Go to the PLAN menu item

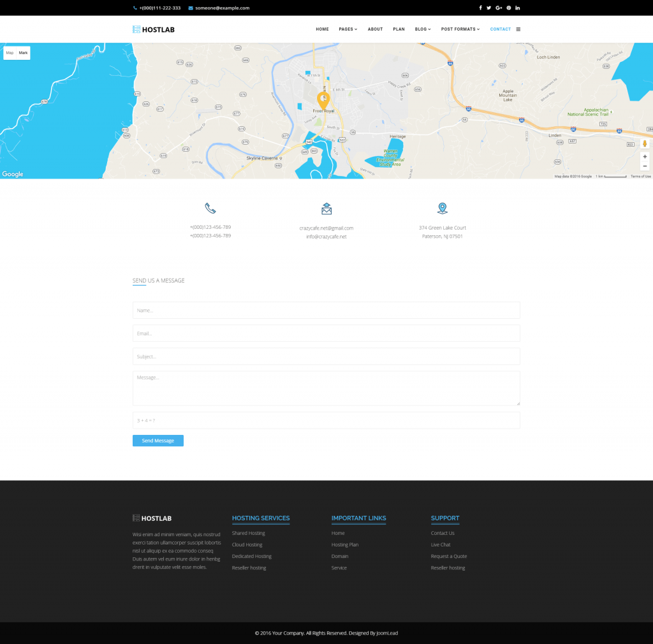[x=399, y=29]
